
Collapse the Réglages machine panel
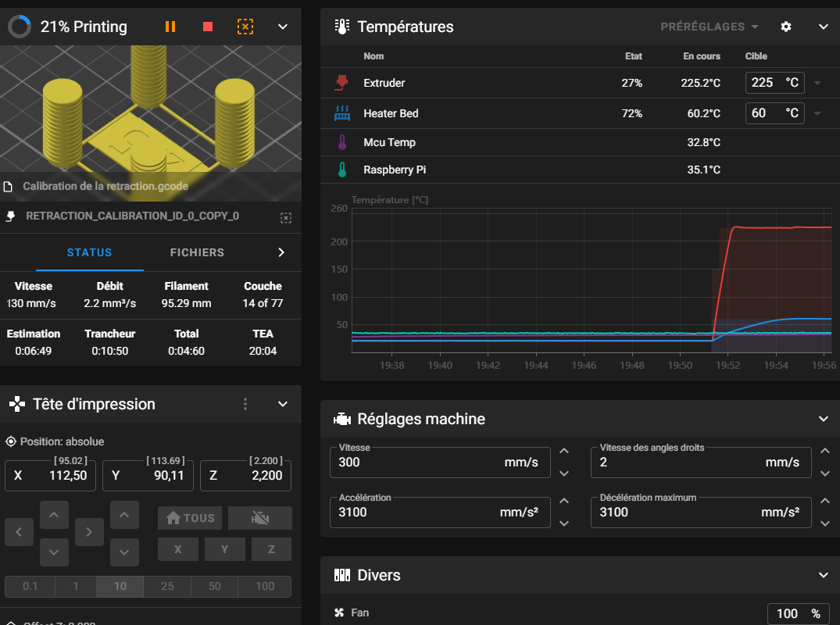click(x=823, y=420)
